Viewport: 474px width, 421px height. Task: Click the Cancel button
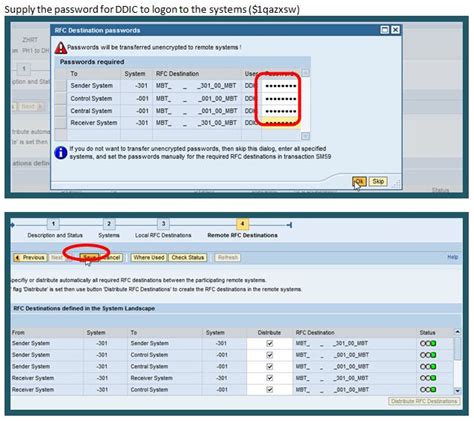pyautogui.click(x=111, y=258)
